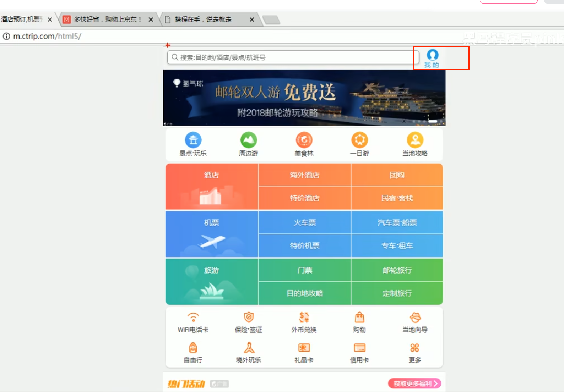Open the 邮轮双人游 cruise banner

click(x=304, y=98)
